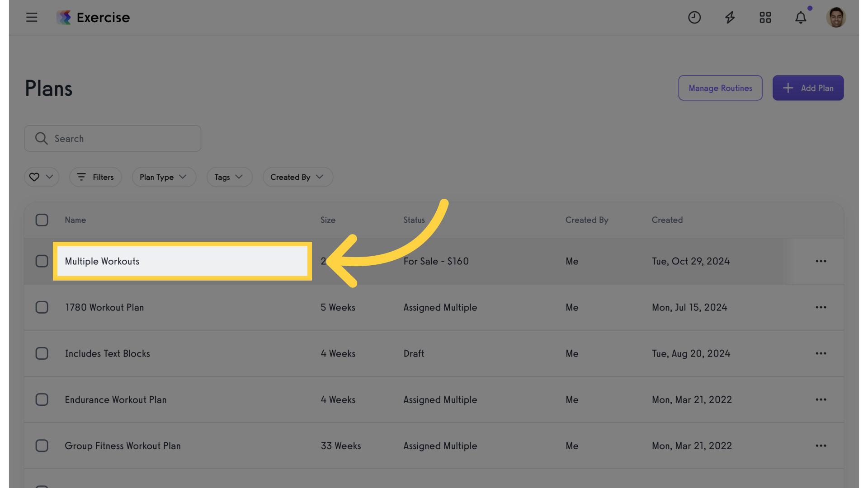The image size is (868, 488).
Task: Open three-dot menu for Includes Text Blocks
Action: [821, 353]
